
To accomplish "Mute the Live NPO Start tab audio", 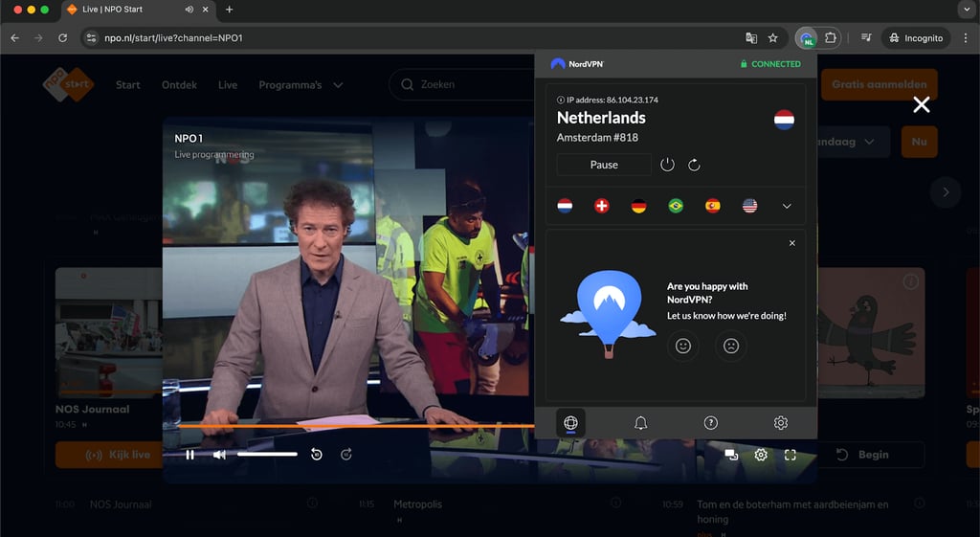I will tap(189, 10).
